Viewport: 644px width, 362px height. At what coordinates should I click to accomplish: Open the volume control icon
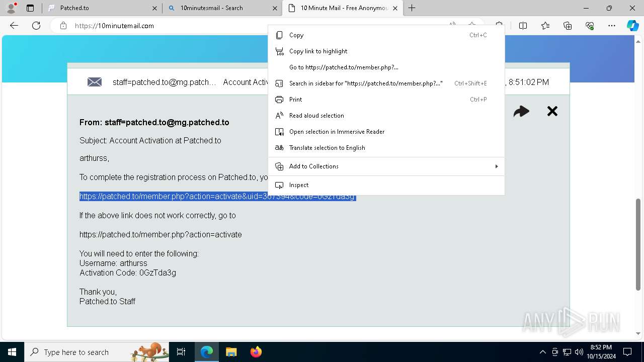coord(579,352)
